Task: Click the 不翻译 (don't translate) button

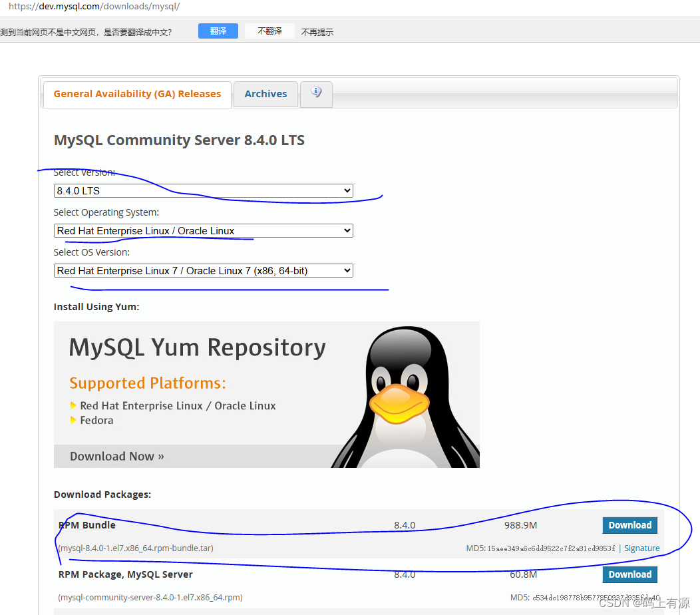Action: pos(269,31)
